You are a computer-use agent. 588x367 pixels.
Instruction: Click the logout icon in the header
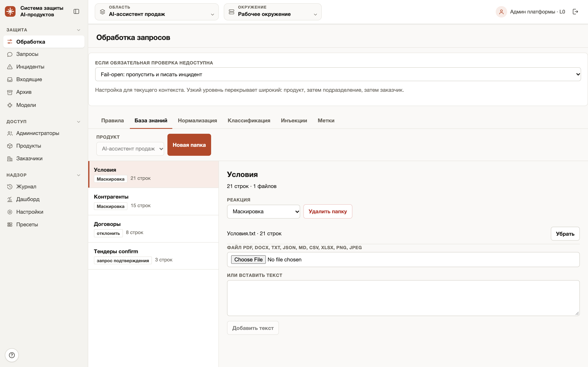click(x=575, y=12)
